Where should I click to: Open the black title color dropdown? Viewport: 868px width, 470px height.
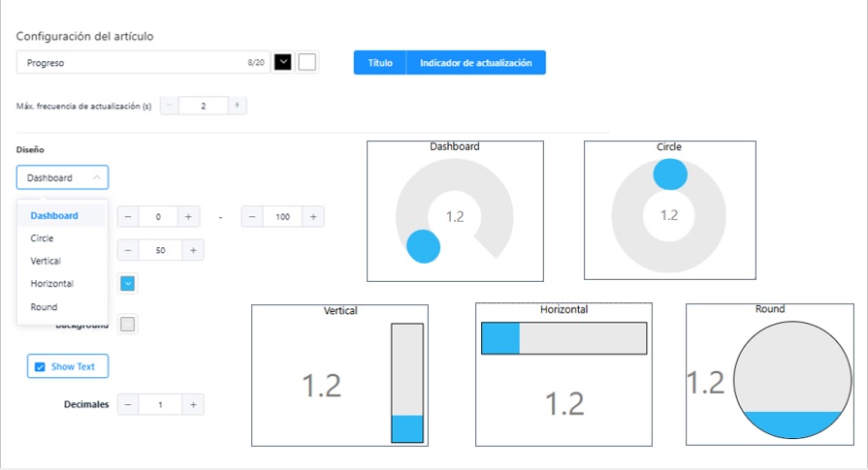283,62
